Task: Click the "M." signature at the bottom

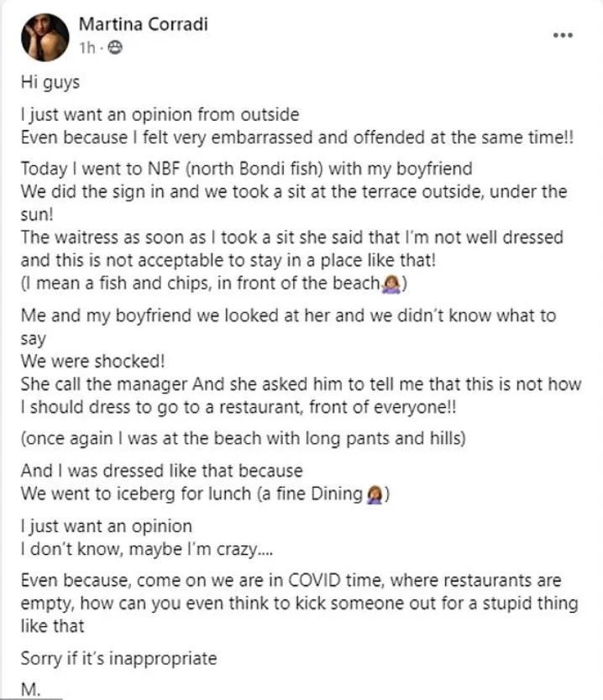Action: [30, 690]
